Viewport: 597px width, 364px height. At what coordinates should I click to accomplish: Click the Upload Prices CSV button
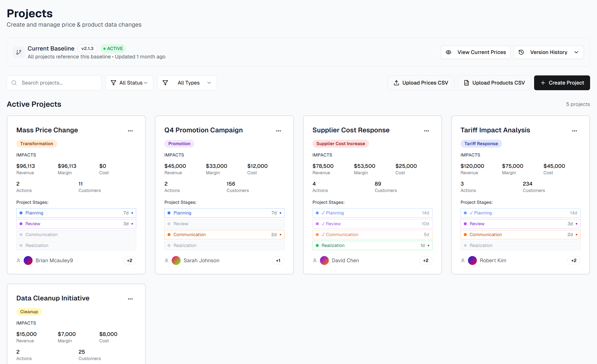click(x=421, y=83)
